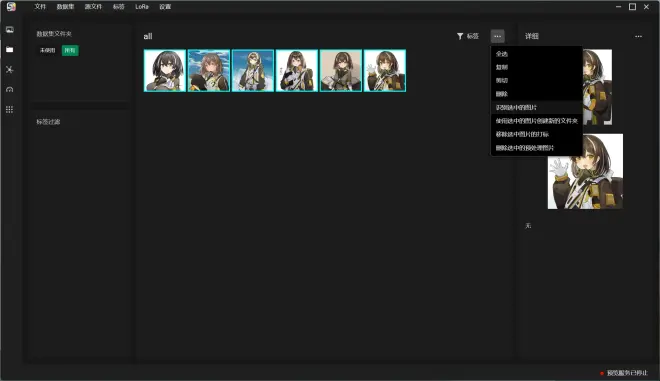Open the gauge dashboard sidebar icon
Image resolution: width=660 pixels, height=381 pixels.
tap(10, 89)
